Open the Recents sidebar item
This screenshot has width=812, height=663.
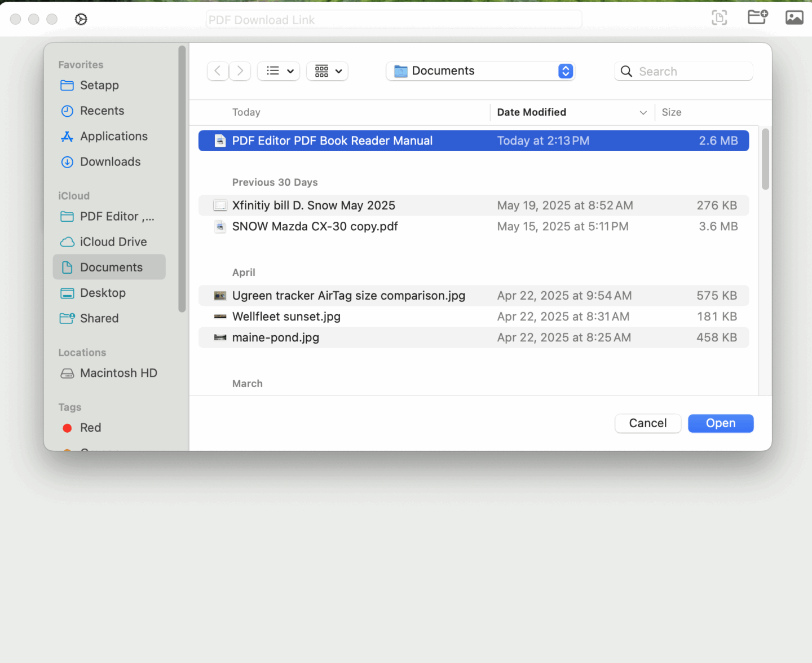pos(102,111)
